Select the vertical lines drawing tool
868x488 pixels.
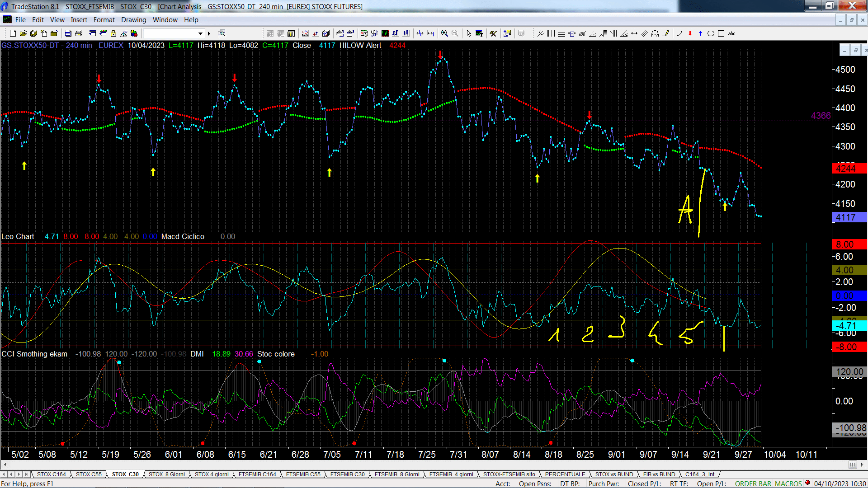(x=551, y=33)
